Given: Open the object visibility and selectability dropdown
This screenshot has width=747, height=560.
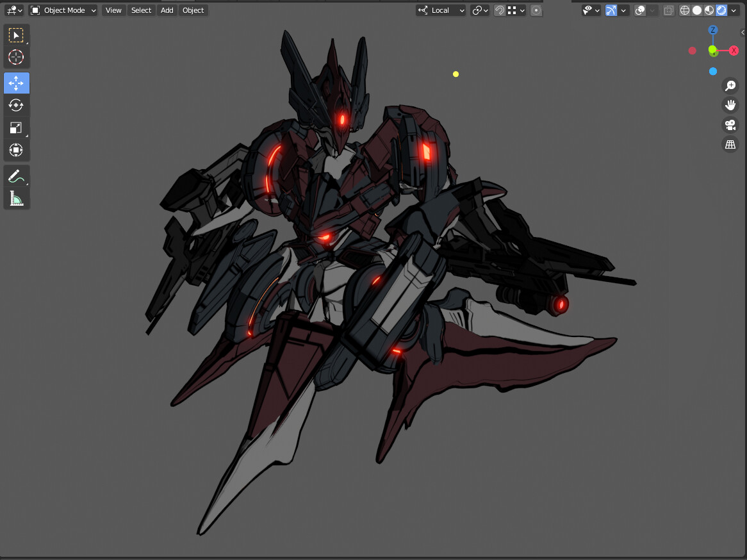Looking at the screenshot, I should 591,10.
